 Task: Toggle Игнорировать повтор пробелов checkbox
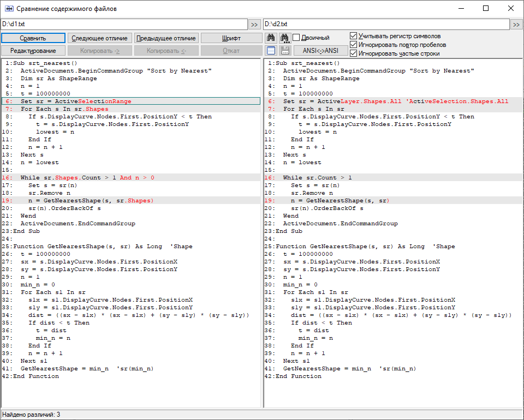click(354, 45)
